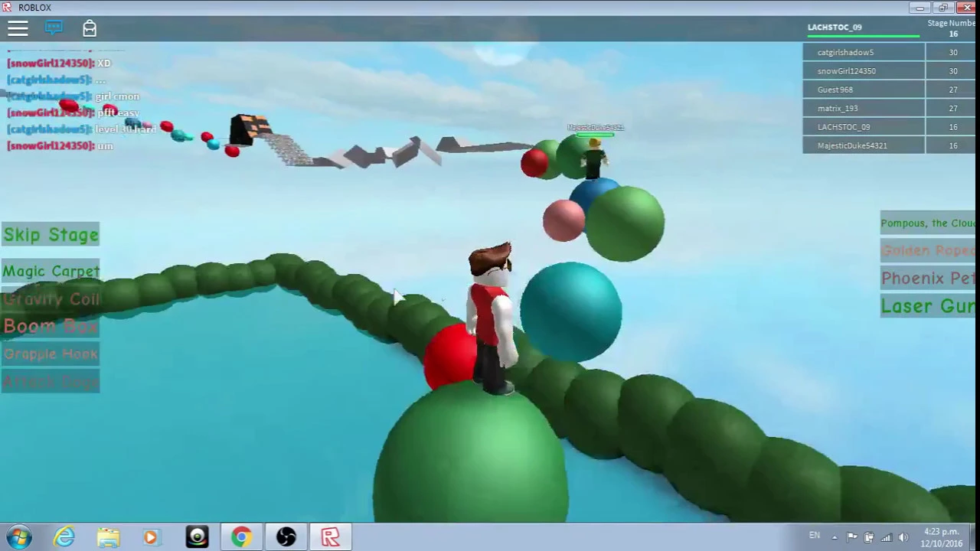The width and height of the screenshot is (980, 551).
Task: Buy the Laser Gun item
Action: coord(928,306)
